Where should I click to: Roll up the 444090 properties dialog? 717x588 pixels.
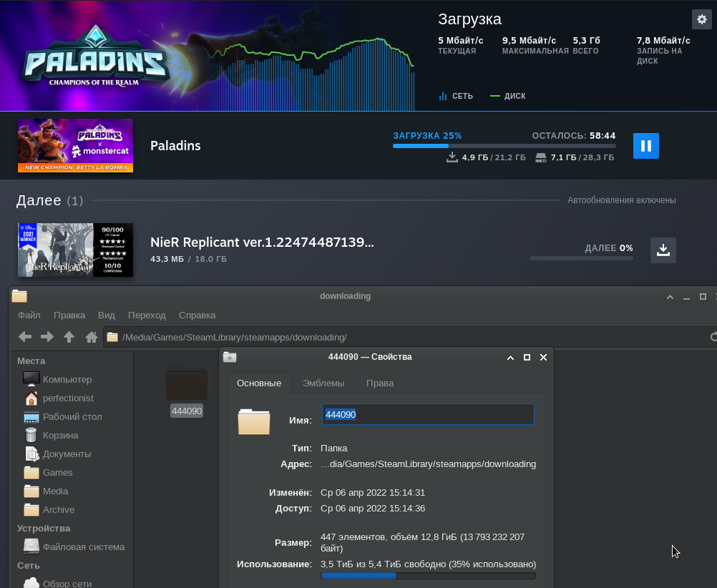[x=510, y=358]
